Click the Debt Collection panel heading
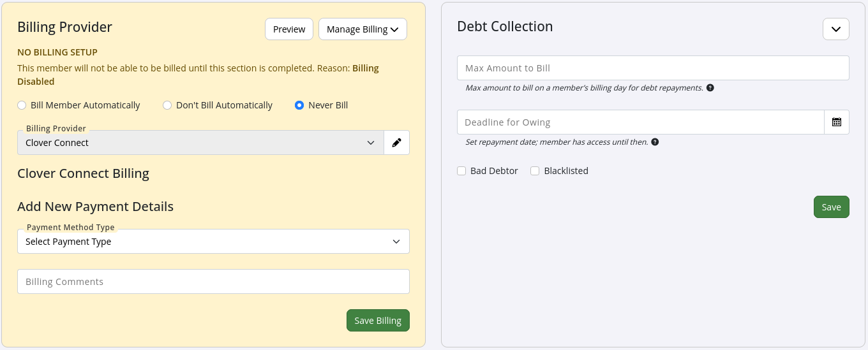This screenshot has height=350, width=868. pos(505,27)
